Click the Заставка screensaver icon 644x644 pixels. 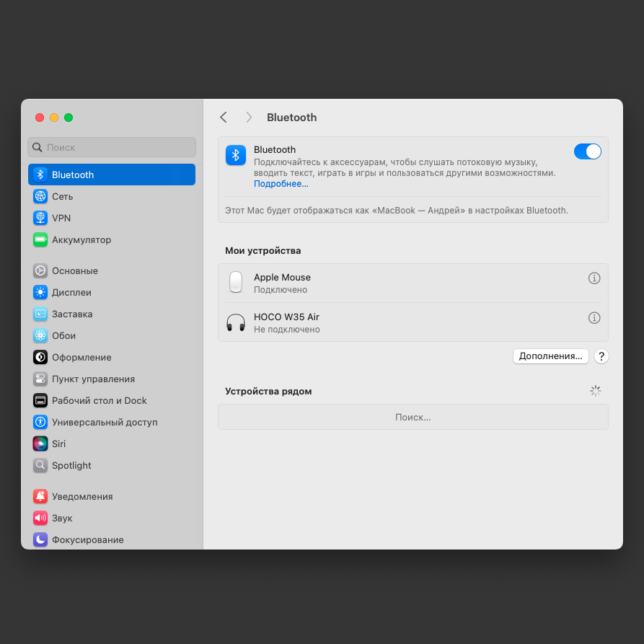click(40, 314)
